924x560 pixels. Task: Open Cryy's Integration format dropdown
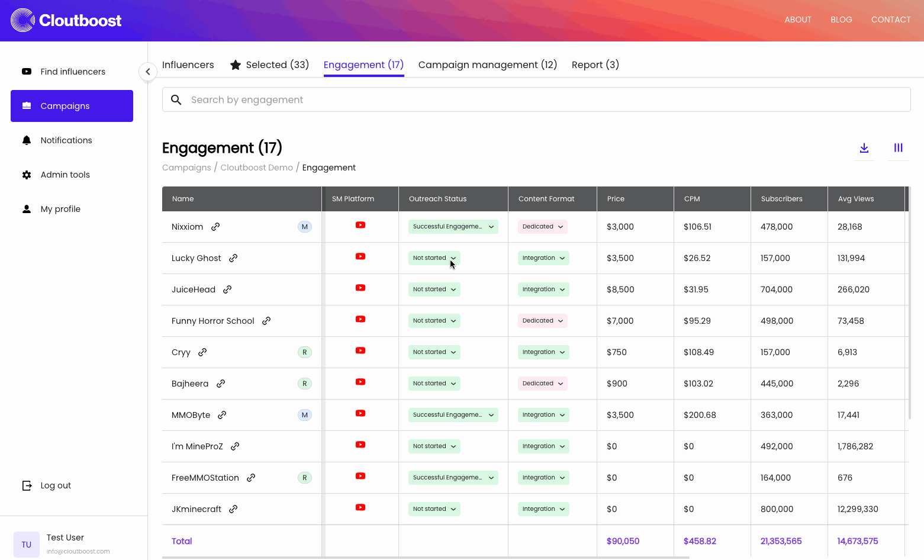click(x=543, y=352)
